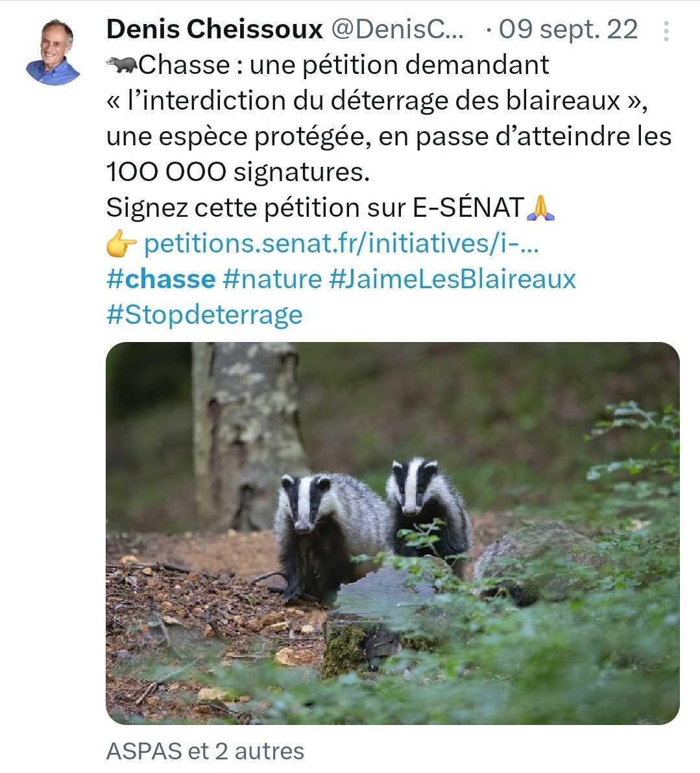Viewport: 700px width, 773px height.
Task: Click the Denis Cheissoux display name
Action: pyautogui.click(x=214, y=29)
